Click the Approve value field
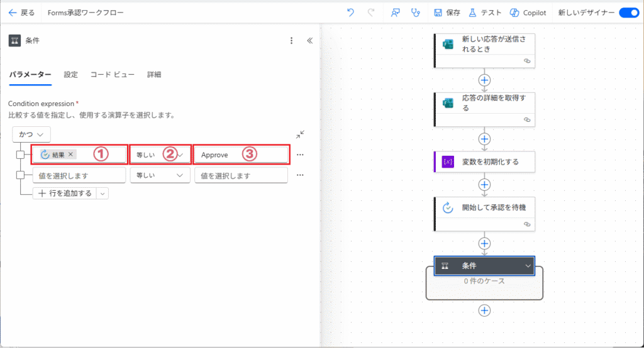The image size is (644, 348). pos(241,155)
